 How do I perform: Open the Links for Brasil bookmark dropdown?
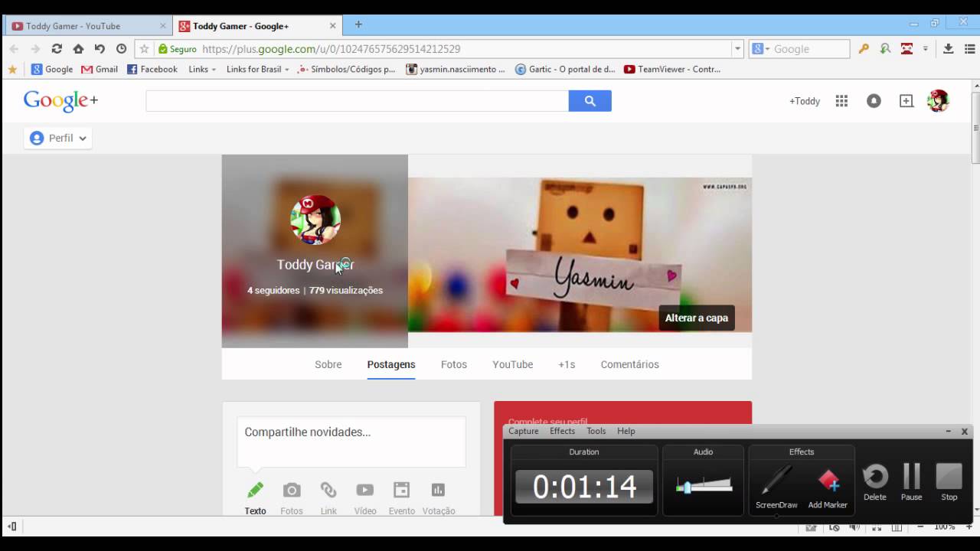point(257,69)
